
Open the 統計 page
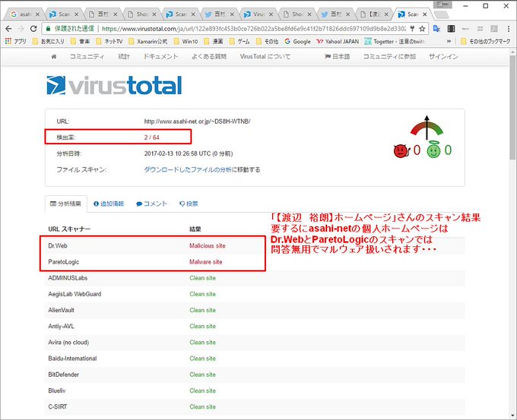click(x=124, y=57)
